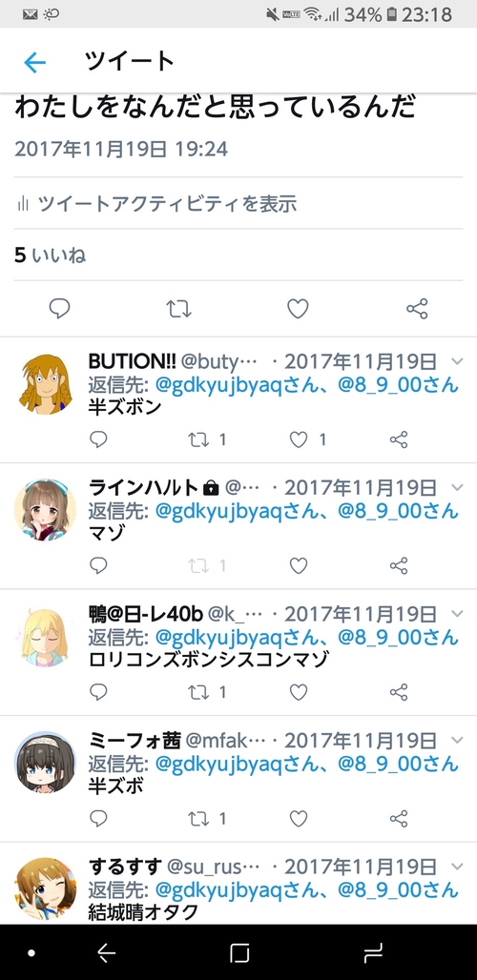
Task: Tap the back arrow beside ツイート
Action: pos(35,62)
